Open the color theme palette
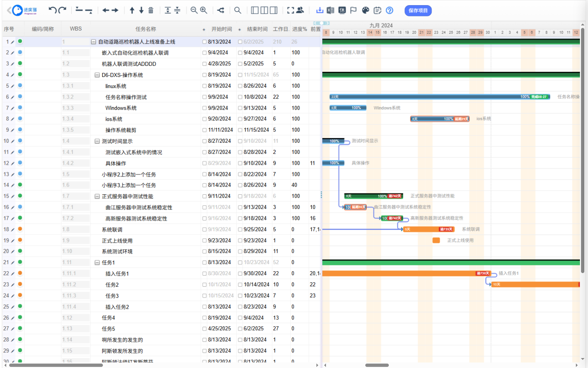Image resolution: width=588 pixels, height=368 pixels. pos(365,10)
